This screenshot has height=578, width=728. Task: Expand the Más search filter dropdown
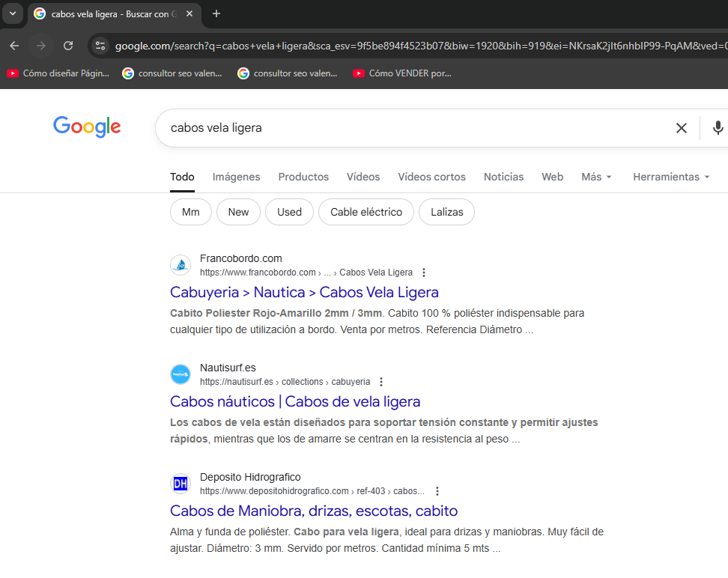pyautogui.click(x=596, y=177)
